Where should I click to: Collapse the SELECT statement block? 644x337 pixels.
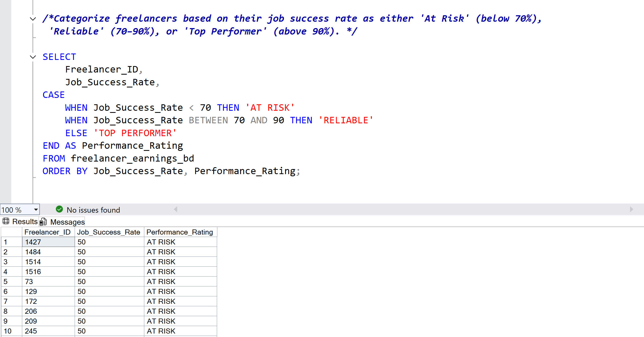[x=33, y=57]
